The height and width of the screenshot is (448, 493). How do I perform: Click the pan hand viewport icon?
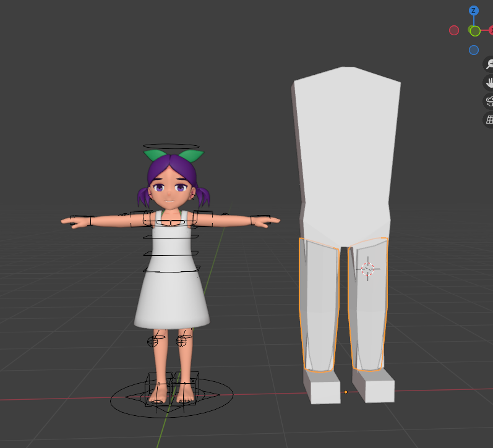pos(489,83)
